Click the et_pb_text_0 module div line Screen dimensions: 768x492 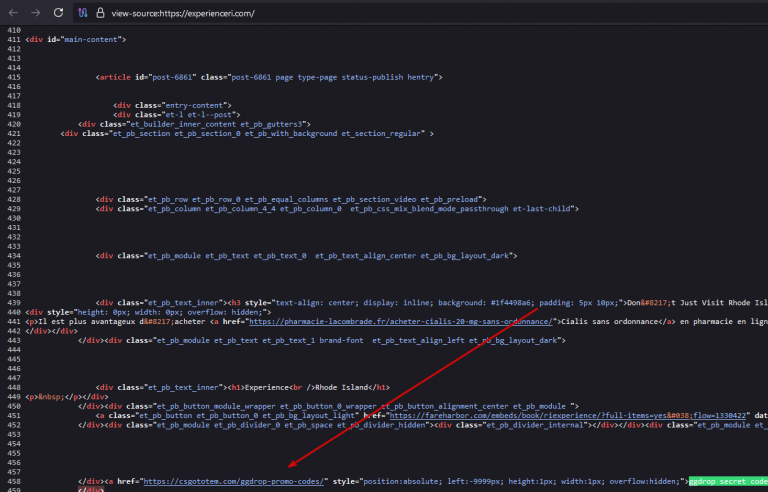(306, 255)
